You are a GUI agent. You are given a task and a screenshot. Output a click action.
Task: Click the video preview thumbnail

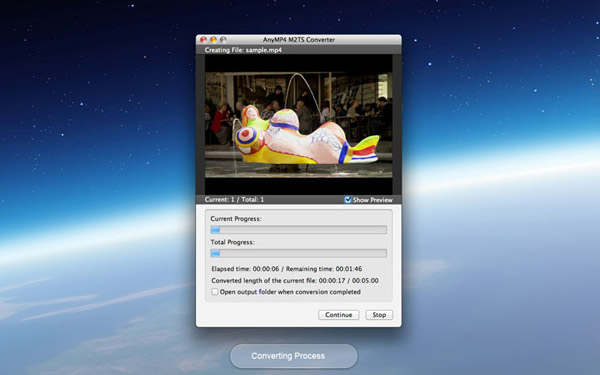298,124
